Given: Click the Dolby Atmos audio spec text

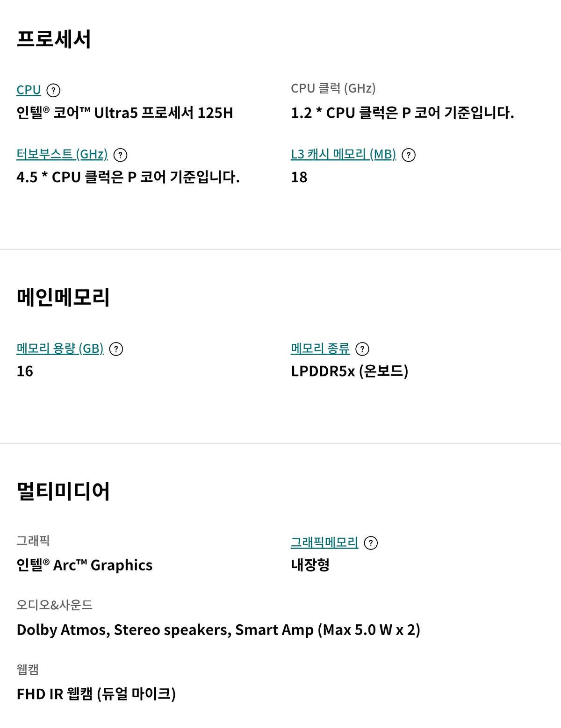Looking at the screenshot, I should coord(218,630).
